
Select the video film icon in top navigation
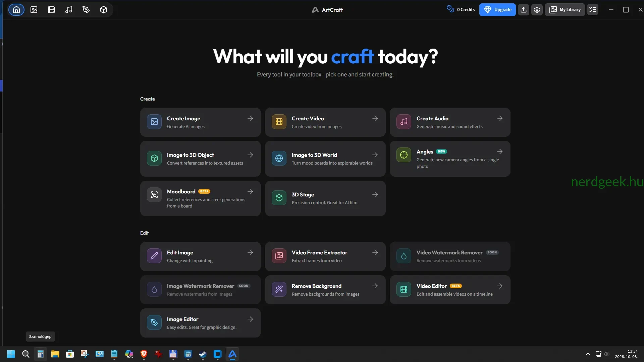point(51,10)
